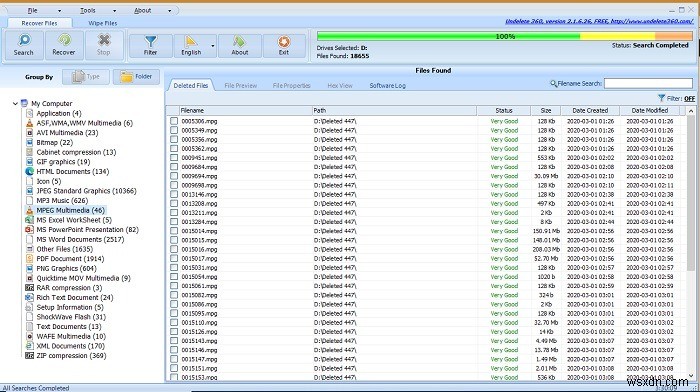Sort by the Status column header
Viewport: 700px width, 392px height.
504,110
